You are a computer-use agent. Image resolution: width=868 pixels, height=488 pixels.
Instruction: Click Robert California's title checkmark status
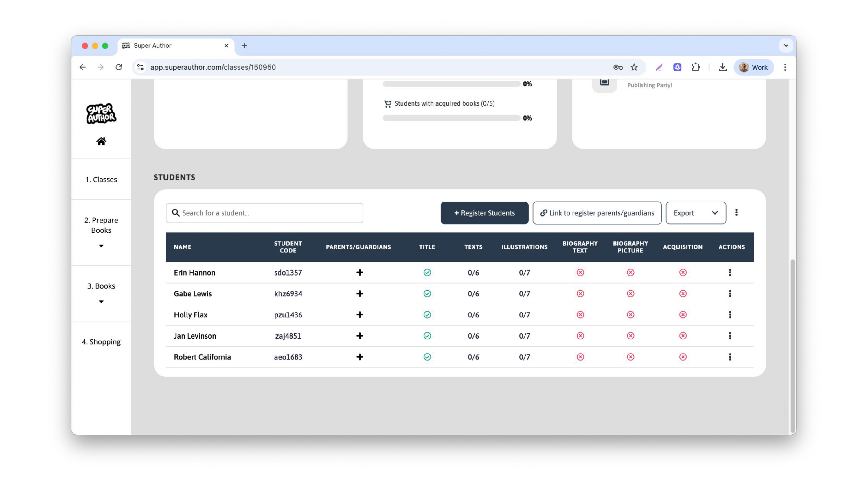pos(427,357)
